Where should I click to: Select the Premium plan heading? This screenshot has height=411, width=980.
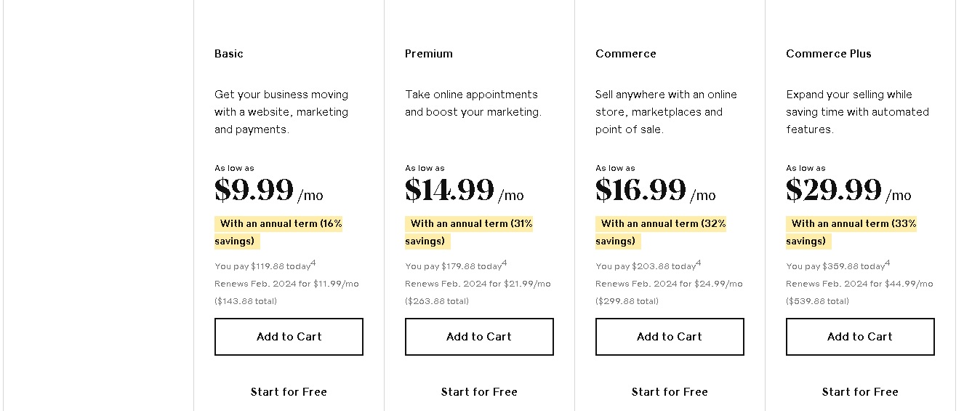pyautogui.click(x=429, y=54)
